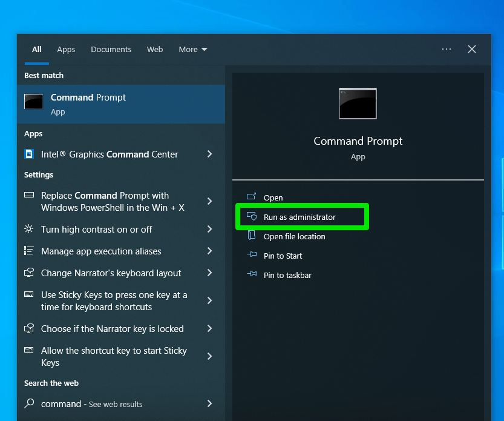Click the web search magnifier icon

29,404
